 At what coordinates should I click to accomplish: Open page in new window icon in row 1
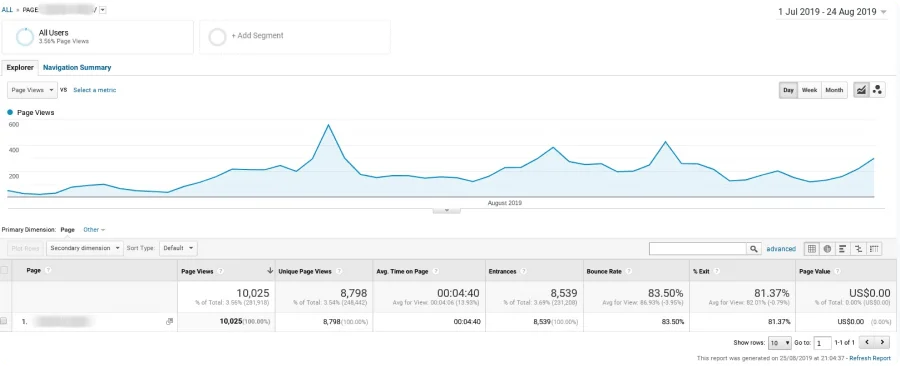coord(169,321)
